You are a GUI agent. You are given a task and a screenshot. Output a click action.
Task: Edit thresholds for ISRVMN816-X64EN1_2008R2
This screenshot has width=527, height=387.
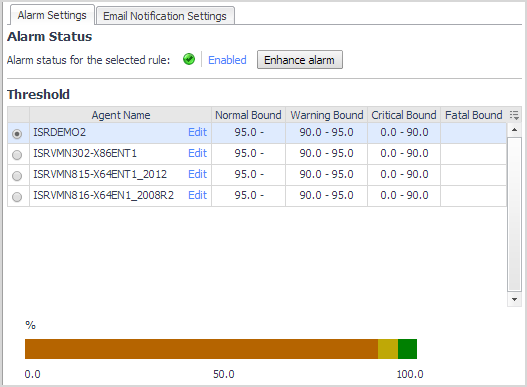[197, 195]
